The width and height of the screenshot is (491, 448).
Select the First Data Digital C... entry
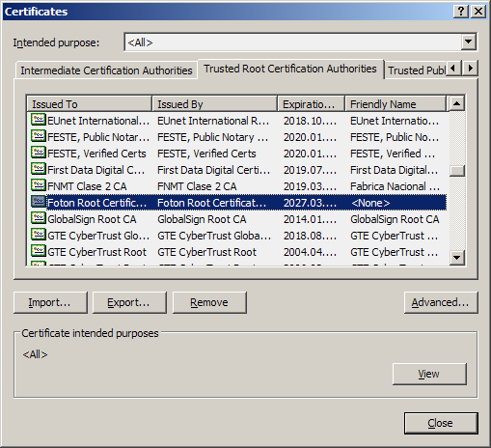pyautogui.click(x=95, y=170)
